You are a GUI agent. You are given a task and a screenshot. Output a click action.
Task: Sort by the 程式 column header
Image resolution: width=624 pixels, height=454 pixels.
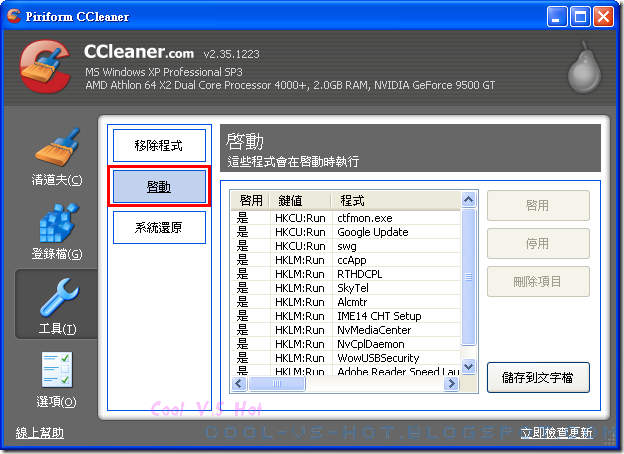pyautogui.click(x=396, y=201)
